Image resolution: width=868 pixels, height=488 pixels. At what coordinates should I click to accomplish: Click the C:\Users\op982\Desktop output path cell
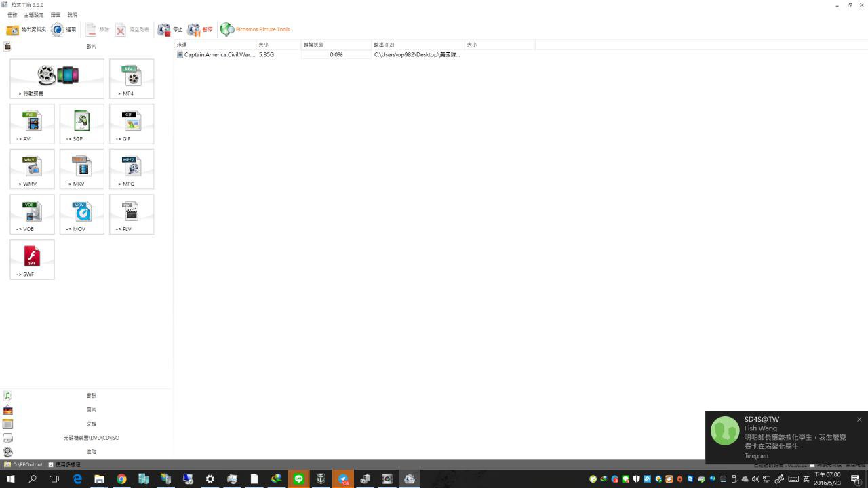(x=417, y=54)
